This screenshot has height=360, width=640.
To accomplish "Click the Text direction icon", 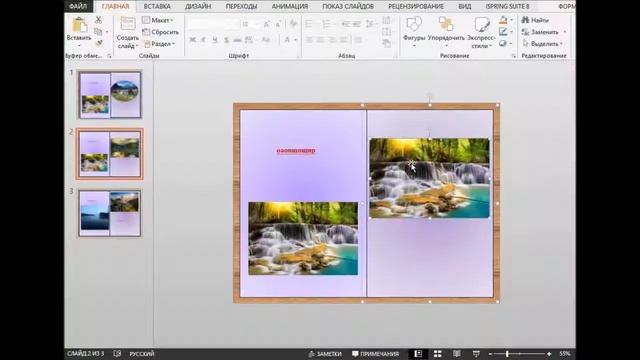I will point(386,20).
